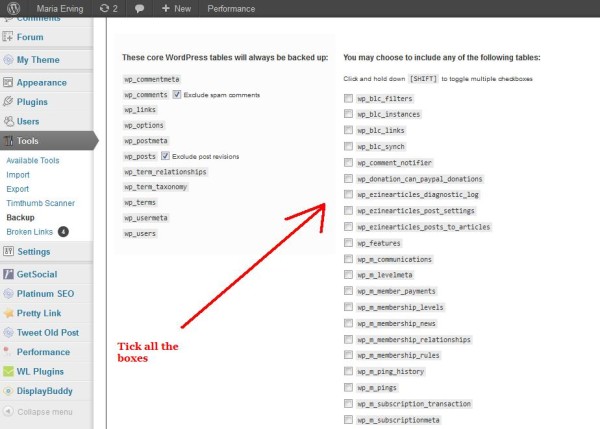This screenshot has height=429, width=600.
Task: Uncheck Exclude spam comments checkbox
Action: (176, 94)
